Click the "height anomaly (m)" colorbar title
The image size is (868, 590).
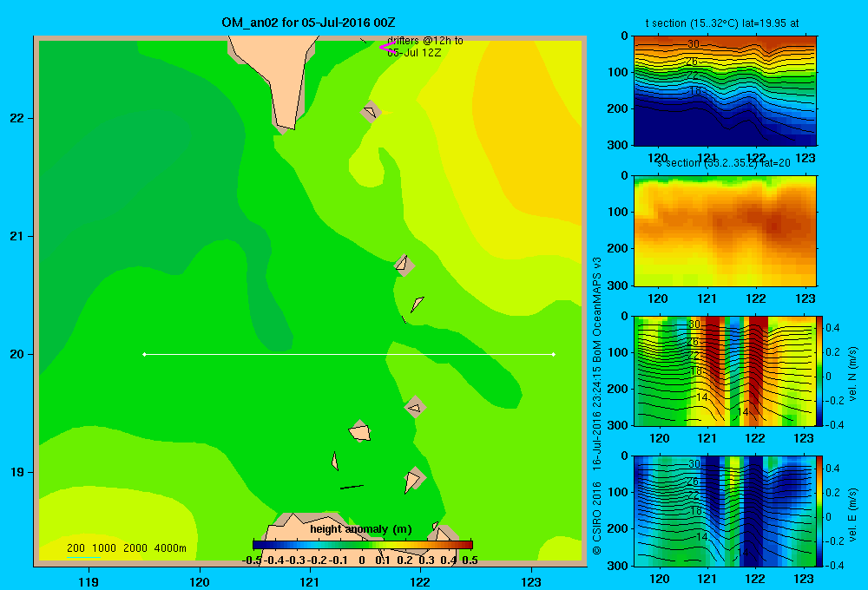361,529
